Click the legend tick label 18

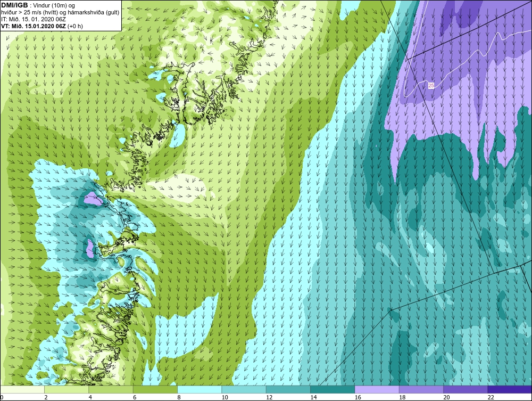(402, 397)
